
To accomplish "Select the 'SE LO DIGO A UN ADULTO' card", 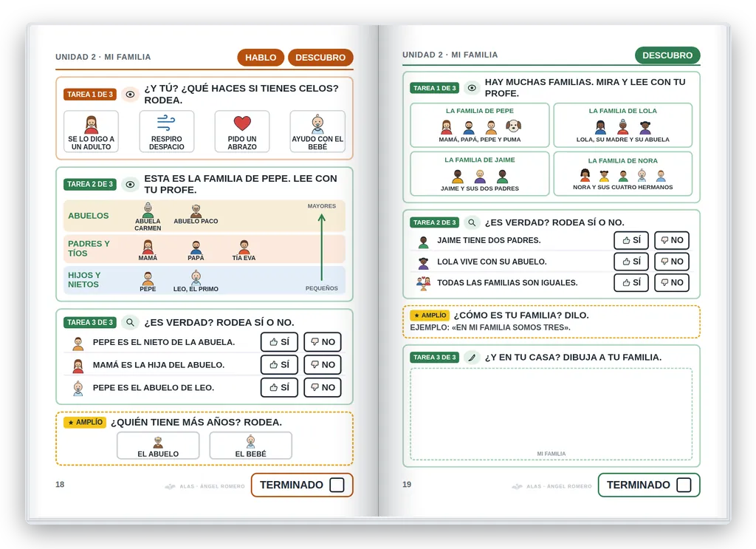I will pyautogui.click(x=91, y=132).
